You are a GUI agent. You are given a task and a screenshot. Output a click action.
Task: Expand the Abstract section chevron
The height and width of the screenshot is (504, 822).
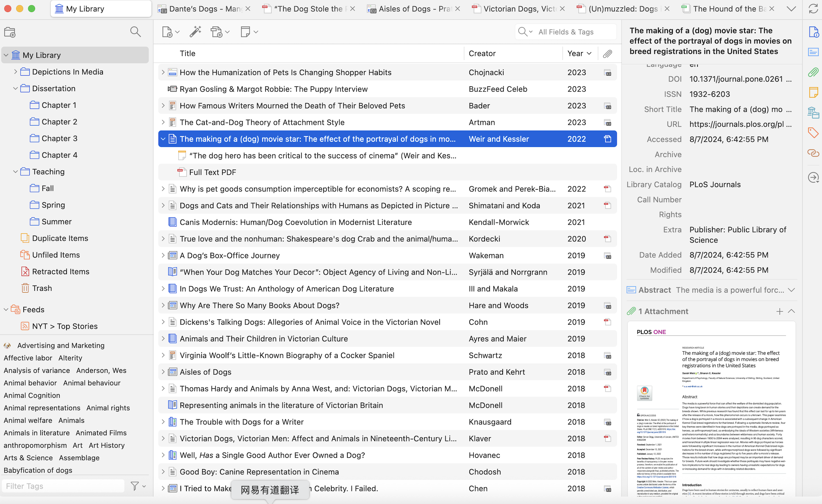(x=792, y=290)
